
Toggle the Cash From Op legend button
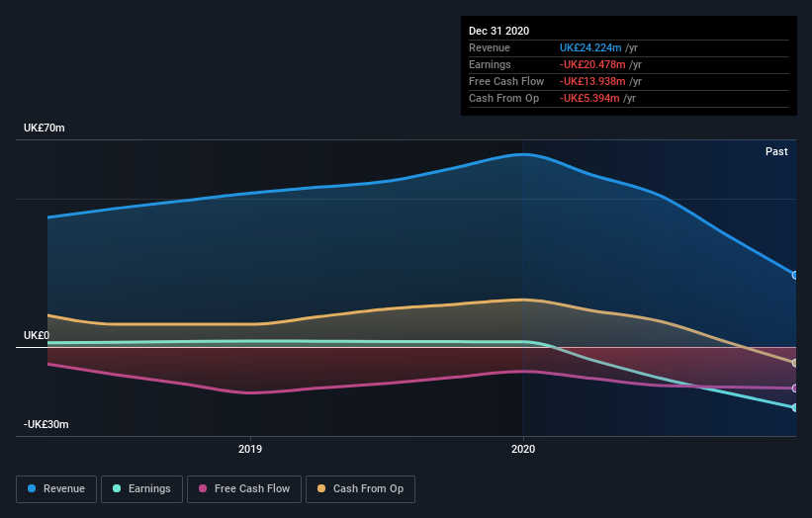click(x=360, y=489)
